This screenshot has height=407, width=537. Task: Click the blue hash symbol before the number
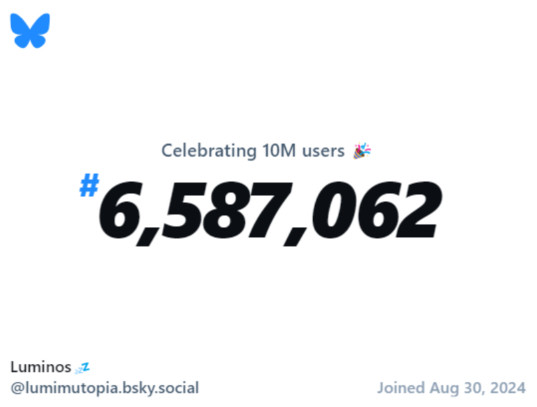click(89, 185)
